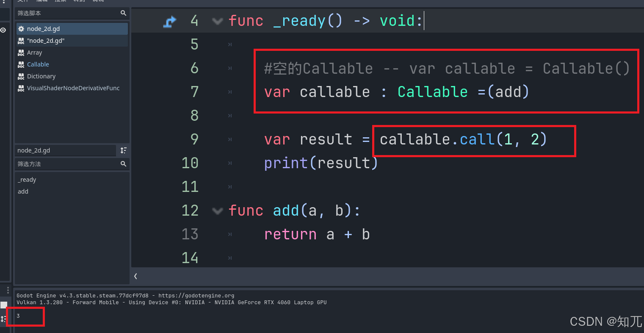Image resolution: width=644 pixels, height=333 pixels.
Task: Click the blue connection arrow icon on line 4
Action: [169, 20]
